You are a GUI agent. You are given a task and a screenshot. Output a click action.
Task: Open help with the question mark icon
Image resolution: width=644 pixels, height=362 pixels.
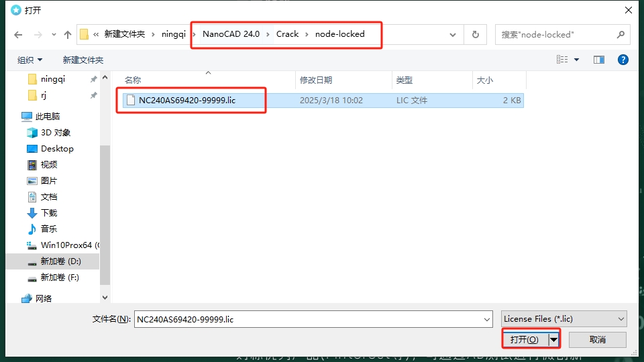tap(623, 60)
